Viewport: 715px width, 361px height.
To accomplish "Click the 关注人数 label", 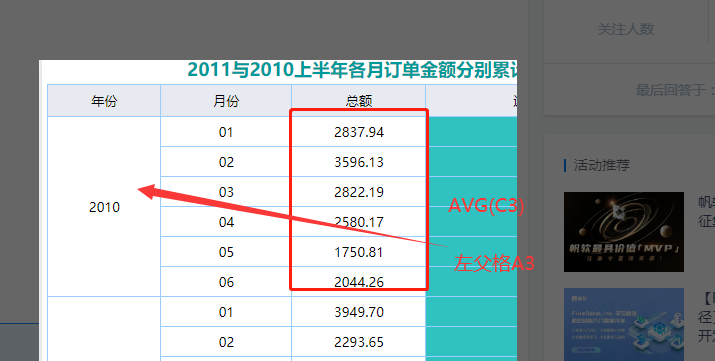I will 626,29.
